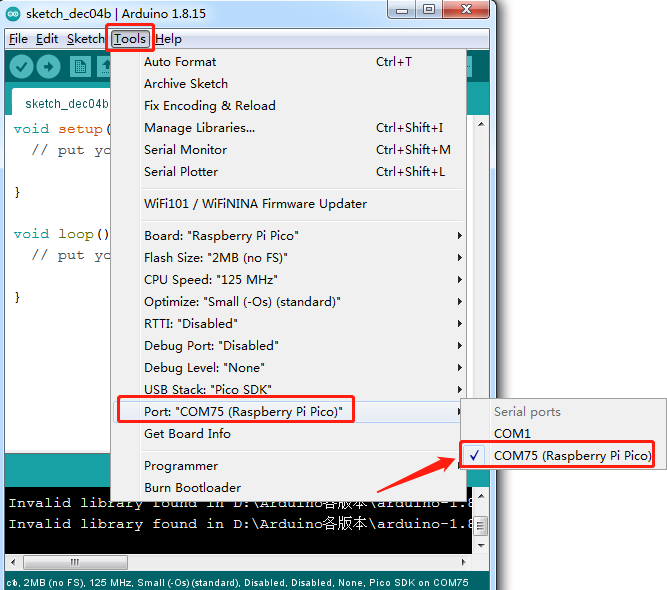Open the File menu

tap(18, 39)
